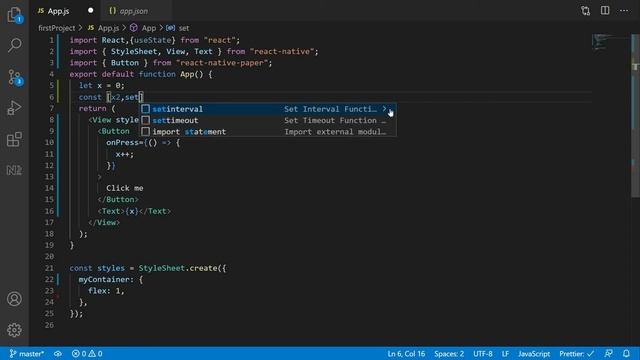
Task: Click the </View> closing tag on line 17
Action: 104,222
